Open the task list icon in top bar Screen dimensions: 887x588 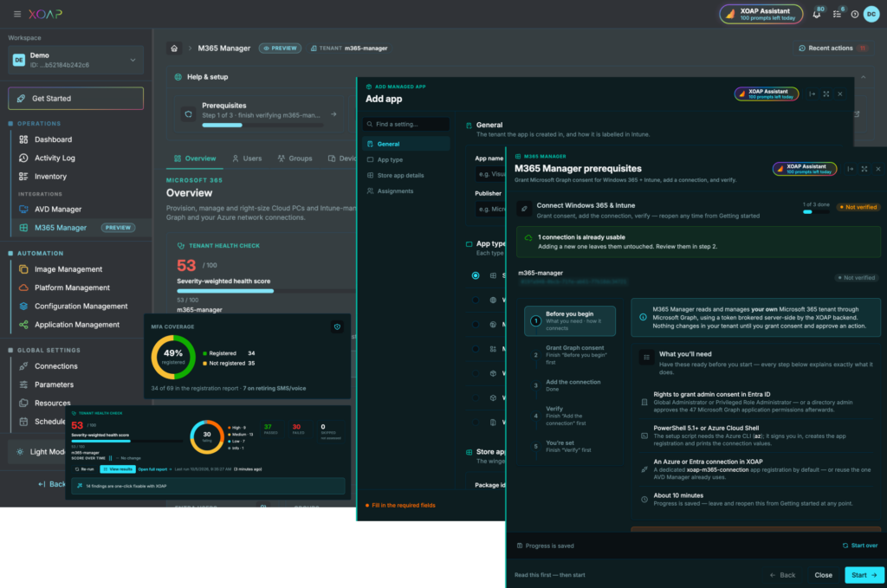pyautogui.click(x=837, y=14)
